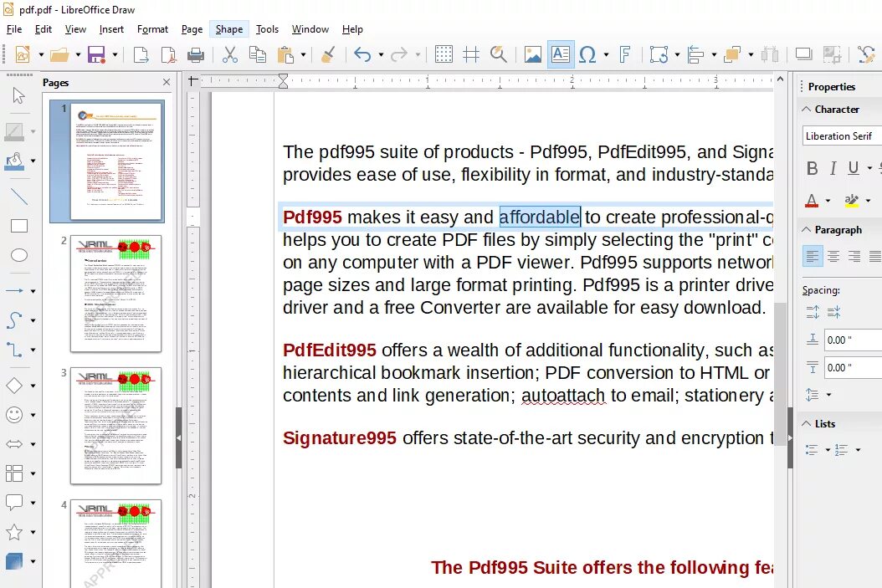Open the Undo history dropdown arrow
Screen dimensions: 882x588
(381, 54)
